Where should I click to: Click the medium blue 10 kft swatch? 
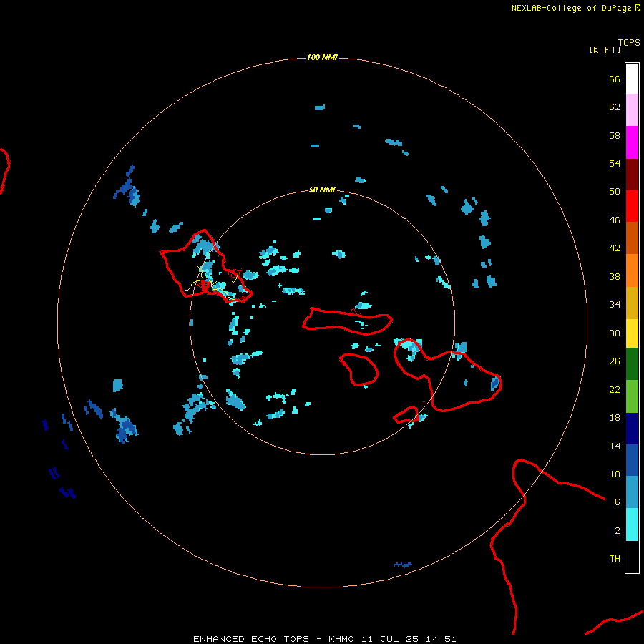[632, 460]
